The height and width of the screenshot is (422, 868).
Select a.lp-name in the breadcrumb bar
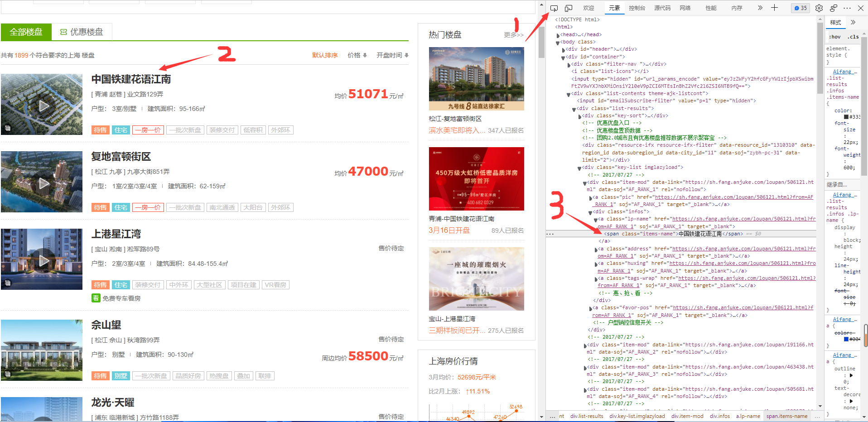(748, 416)
